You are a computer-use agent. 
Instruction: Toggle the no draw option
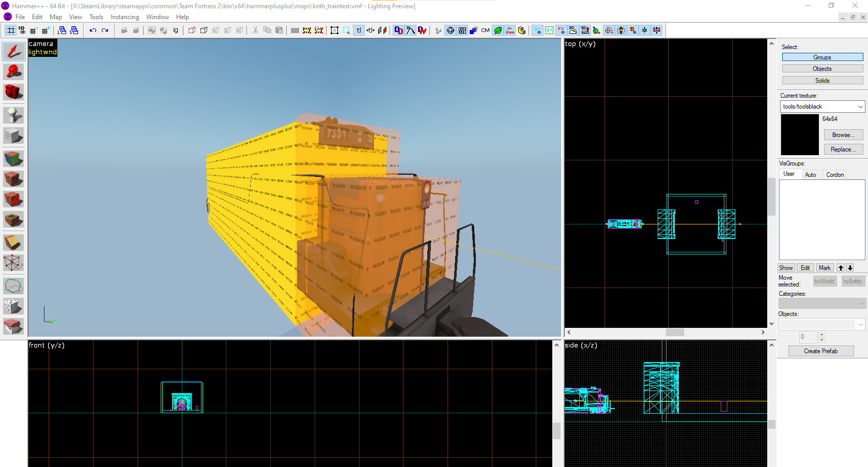[x=509, y=31]
